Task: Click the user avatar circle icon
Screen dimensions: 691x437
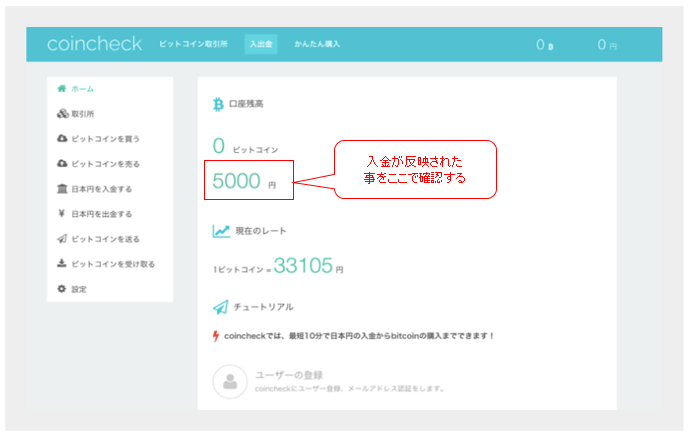Action: pos(230,381)
